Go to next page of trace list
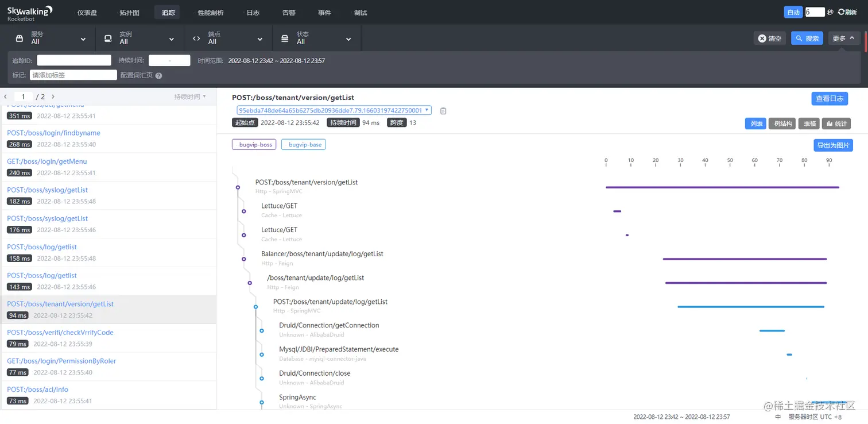 tap(53, 97)
